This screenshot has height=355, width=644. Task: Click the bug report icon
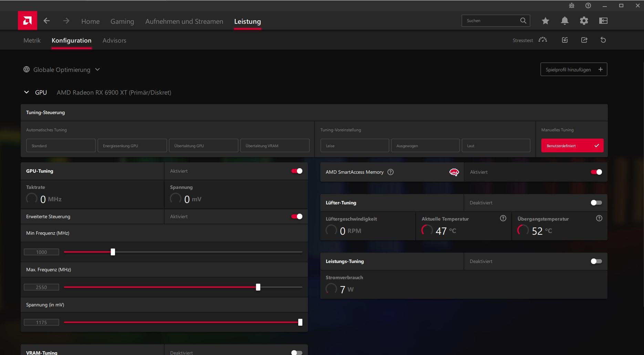pyautogui.click(x=572, y=6)
